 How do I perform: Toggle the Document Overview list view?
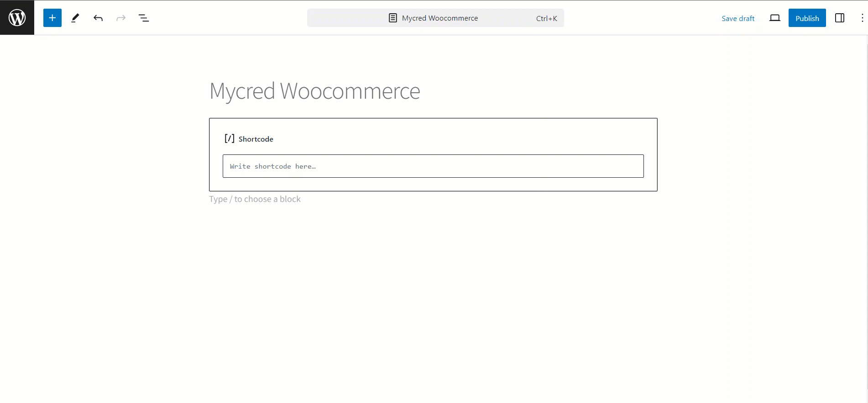coord(144,18)
